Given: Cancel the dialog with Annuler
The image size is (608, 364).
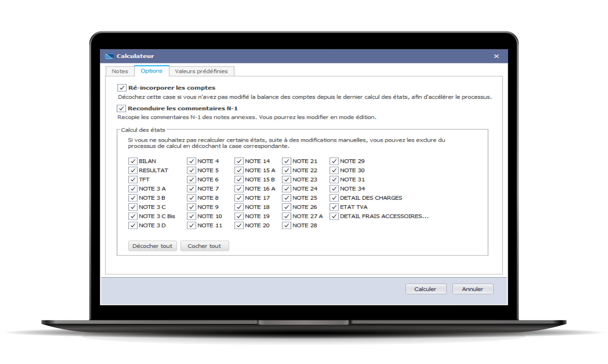Looking at the screenshot, I should click(x=473, y=289).
